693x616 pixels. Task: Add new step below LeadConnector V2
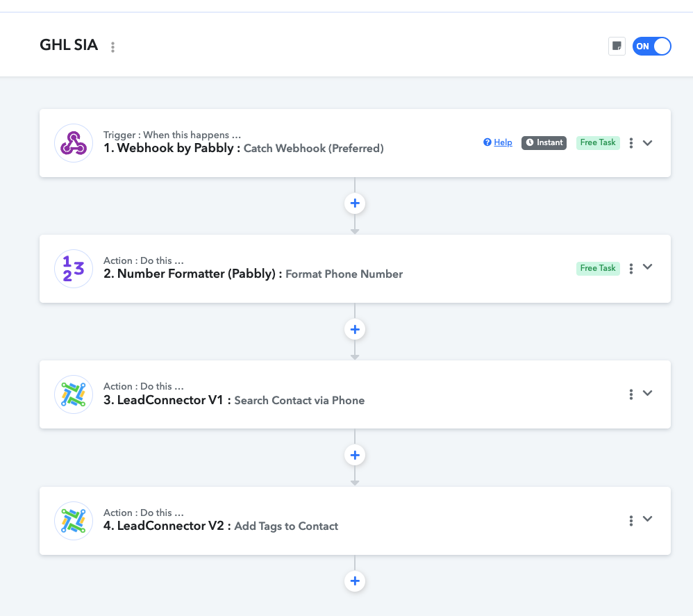coord(354,581)
